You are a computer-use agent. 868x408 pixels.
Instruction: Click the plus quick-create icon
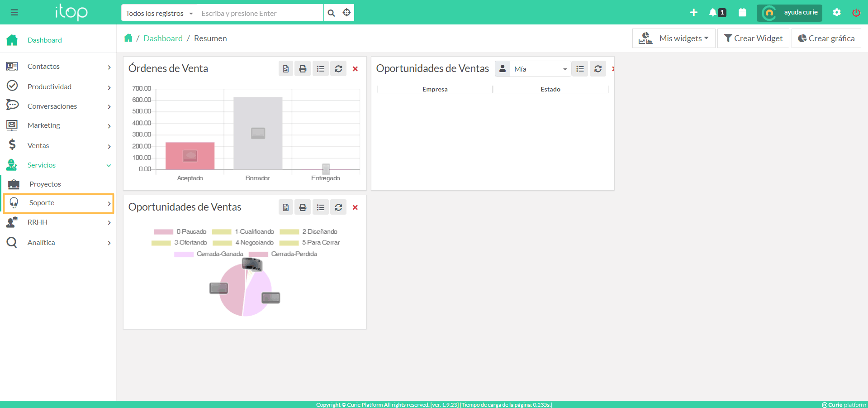coord(694,13)
